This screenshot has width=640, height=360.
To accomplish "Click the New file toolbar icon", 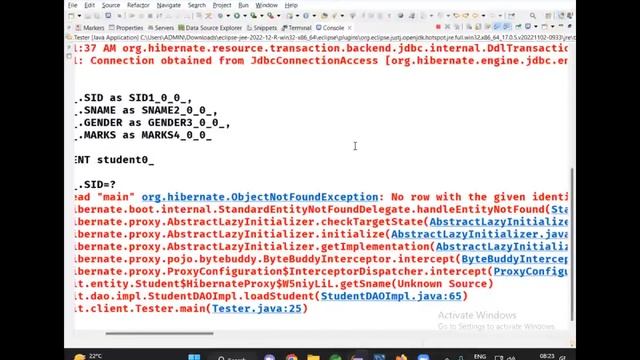I will click(71, 16).
